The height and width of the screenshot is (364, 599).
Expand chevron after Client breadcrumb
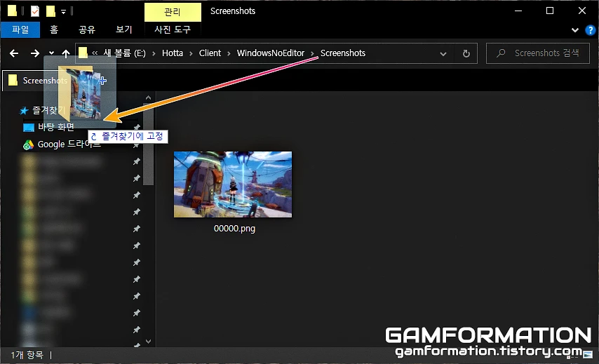pos(229,53)
